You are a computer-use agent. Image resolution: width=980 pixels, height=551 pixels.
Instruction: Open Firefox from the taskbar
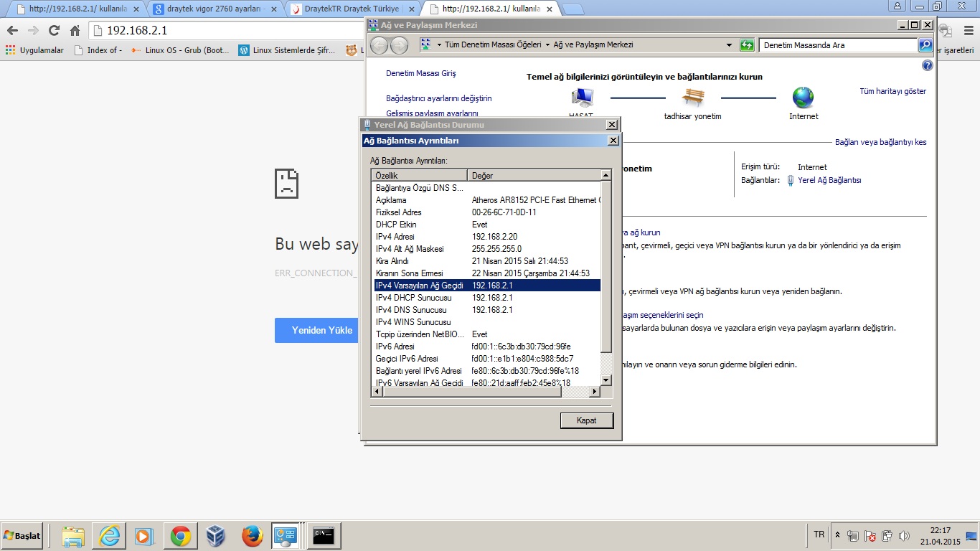[251, 536]
